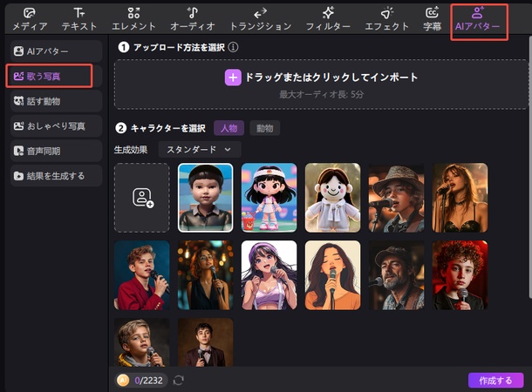The image size is (532, 392).
Task: Click the add custom character photo tile
Action: 142,198
